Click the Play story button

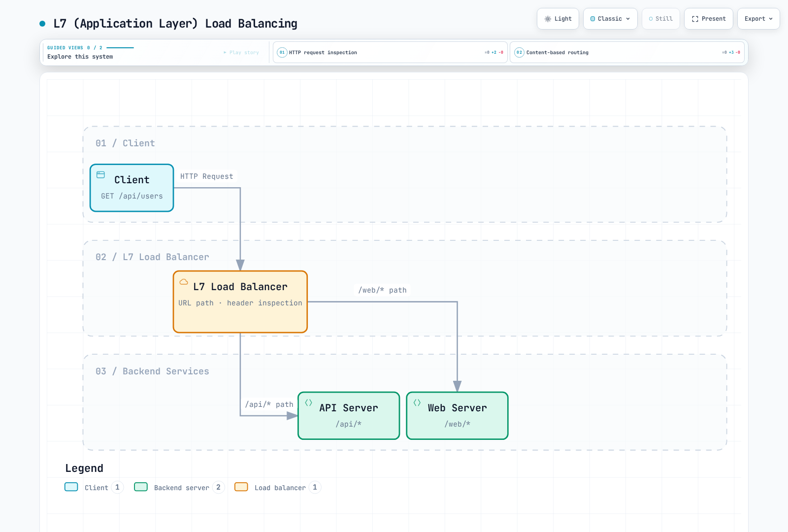click(x=241, y=52)
